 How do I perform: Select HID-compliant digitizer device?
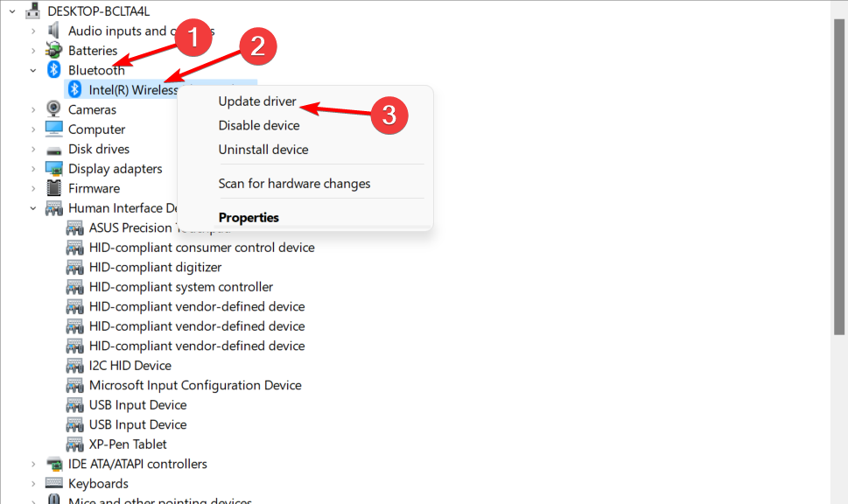coord(155,267)
